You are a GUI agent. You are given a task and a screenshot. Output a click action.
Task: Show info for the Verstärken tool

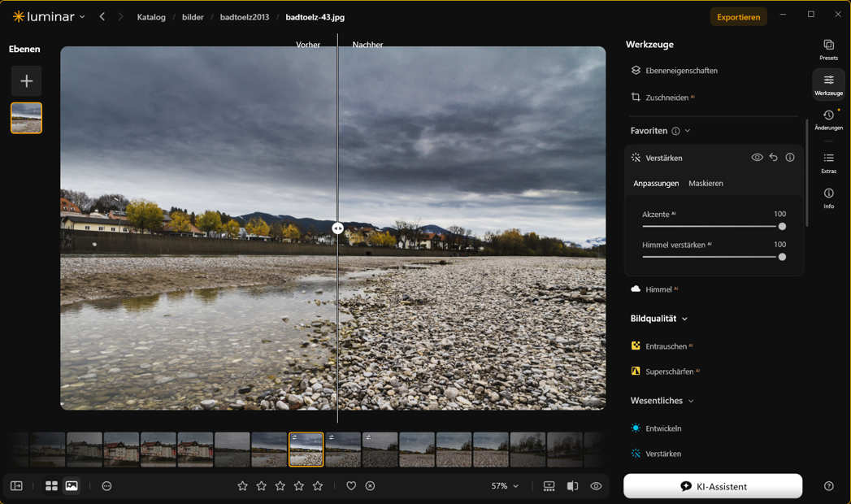790,158
